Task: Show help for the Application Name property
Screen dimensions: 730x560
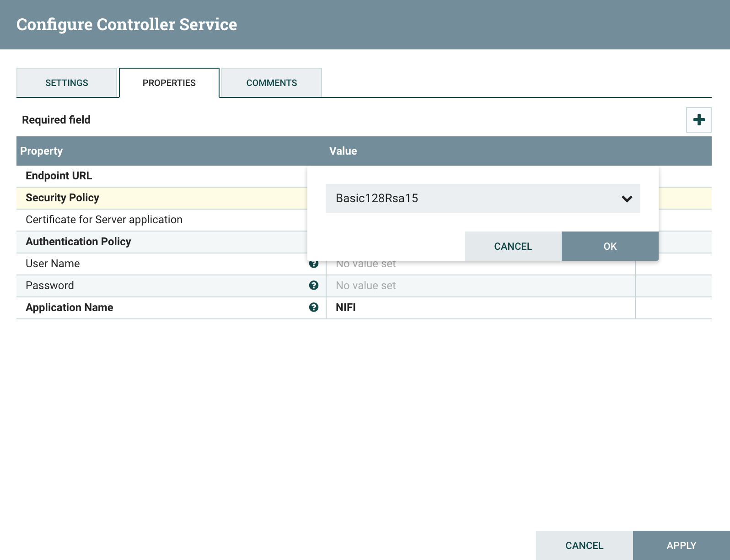Action: pos(314,307)
